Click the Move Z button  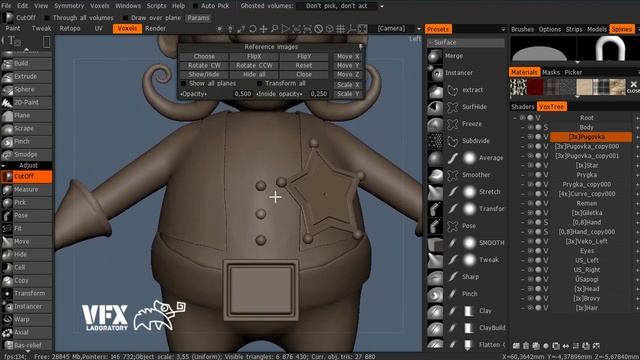[348, 75]
